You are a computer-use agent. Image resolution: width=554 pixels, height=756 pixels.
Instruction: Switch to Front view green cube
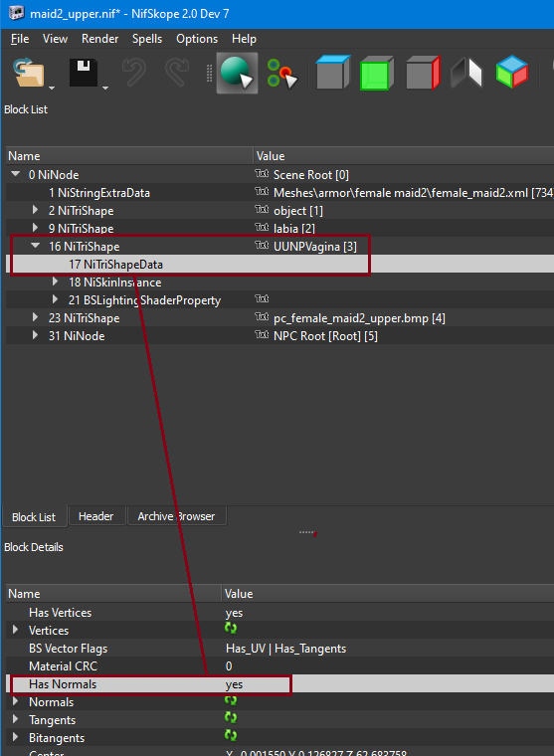click(x=377, y=73)
